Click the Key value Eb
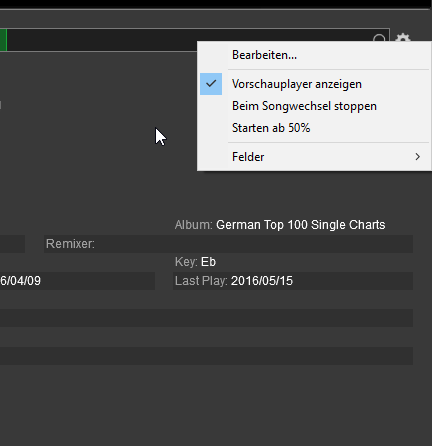 [208, 262]
